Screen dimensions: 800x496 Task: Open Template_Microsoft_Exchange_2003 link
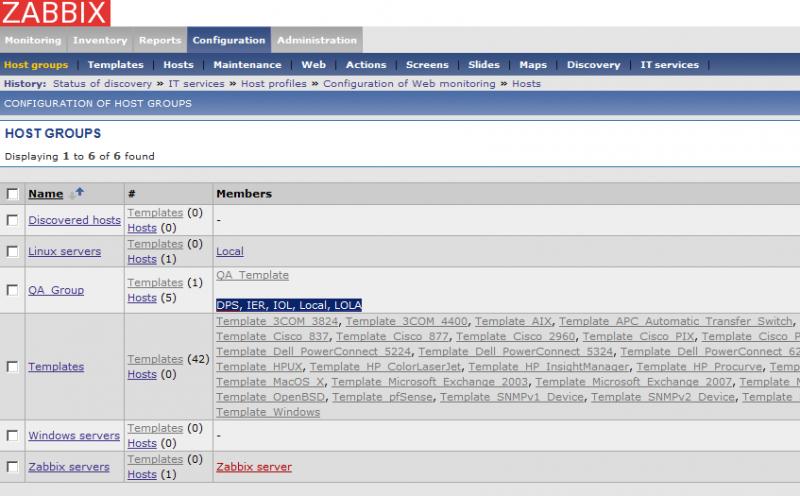click(430, 382)
